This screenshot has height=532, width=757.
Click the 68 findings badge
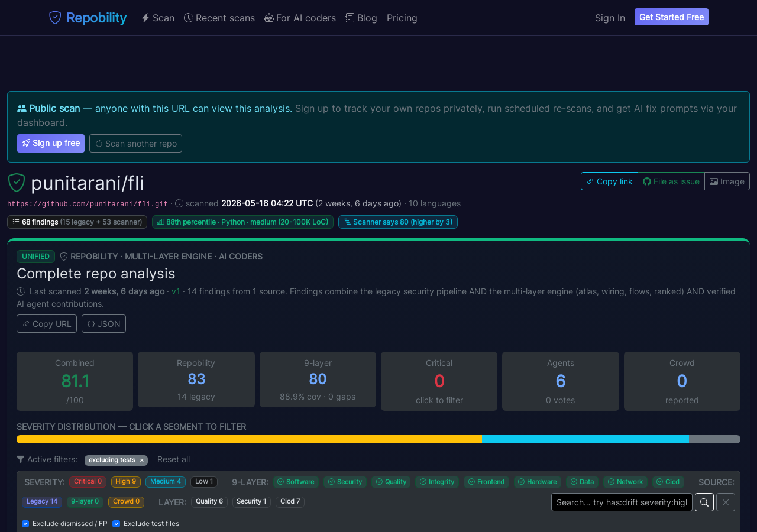point(77,222)
